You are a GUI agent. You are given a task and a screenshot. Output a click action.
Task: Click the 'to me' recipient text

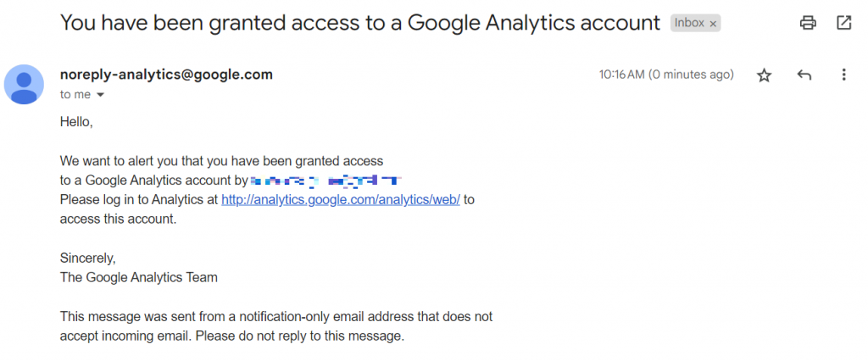pyautogui.click(x=75, y=95)
